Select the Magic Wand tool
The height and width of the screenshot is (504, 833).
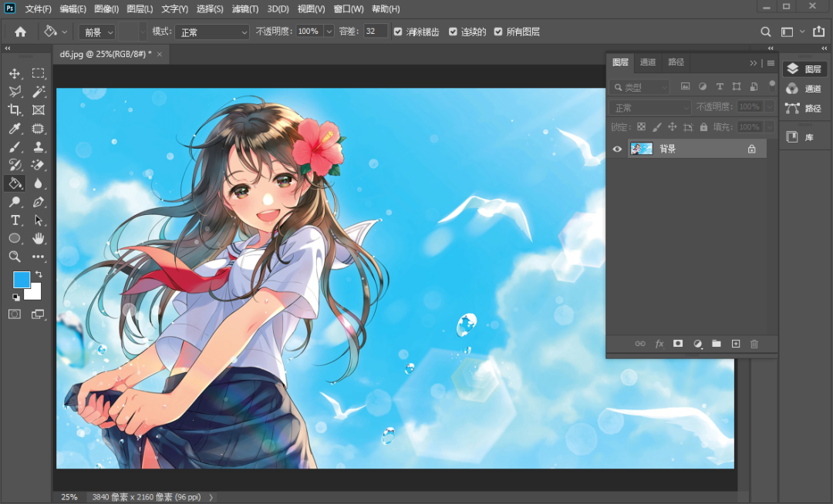coord(38,92)
